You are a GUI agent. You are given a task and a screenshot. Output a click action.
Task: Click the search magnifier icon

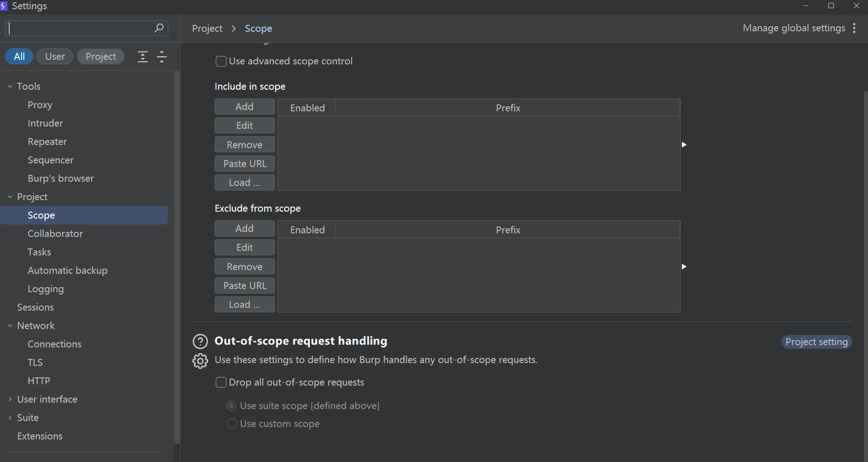point(159,28)
